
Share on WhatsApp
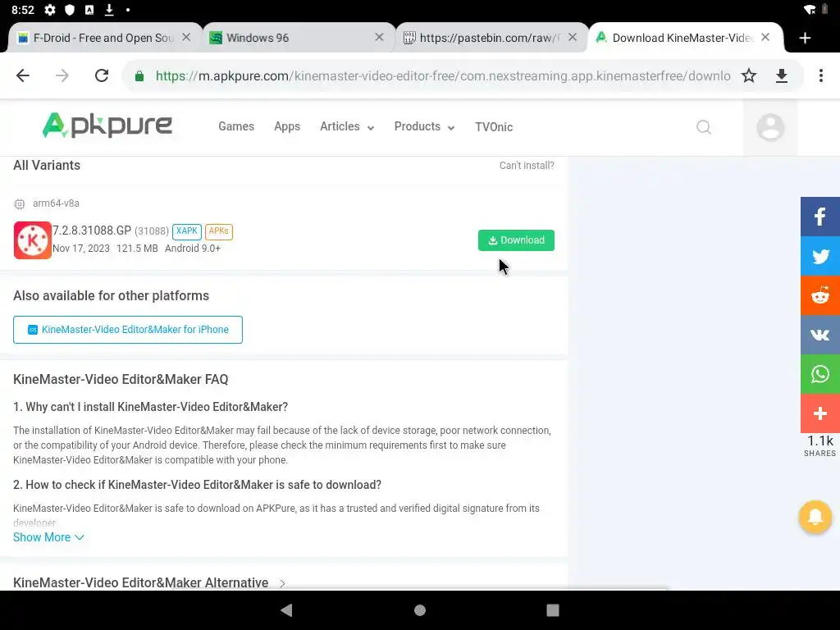[x=820, y=374]
